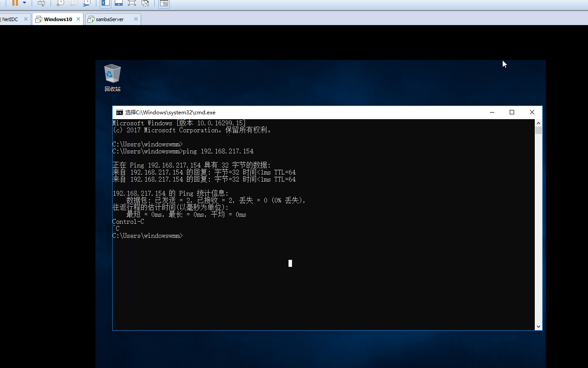Close the Windows10 tab
588x368 pixels.
point(78,19)
